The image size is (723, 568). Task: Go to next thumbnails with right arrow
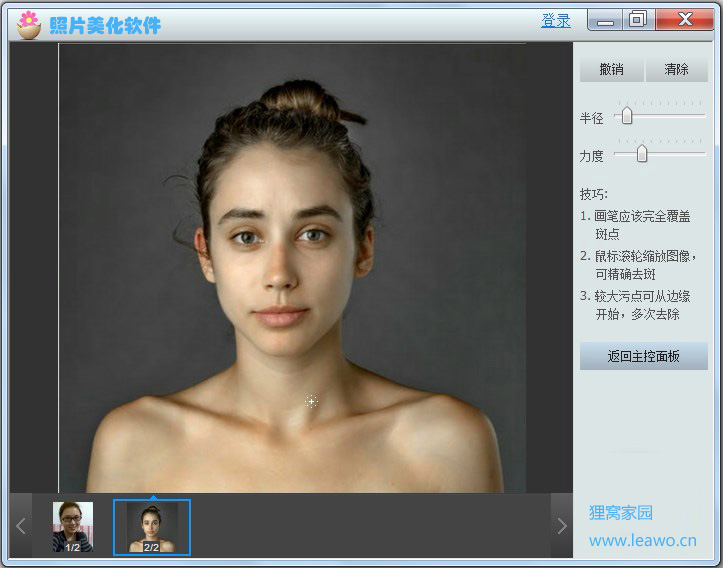[562, 526]
